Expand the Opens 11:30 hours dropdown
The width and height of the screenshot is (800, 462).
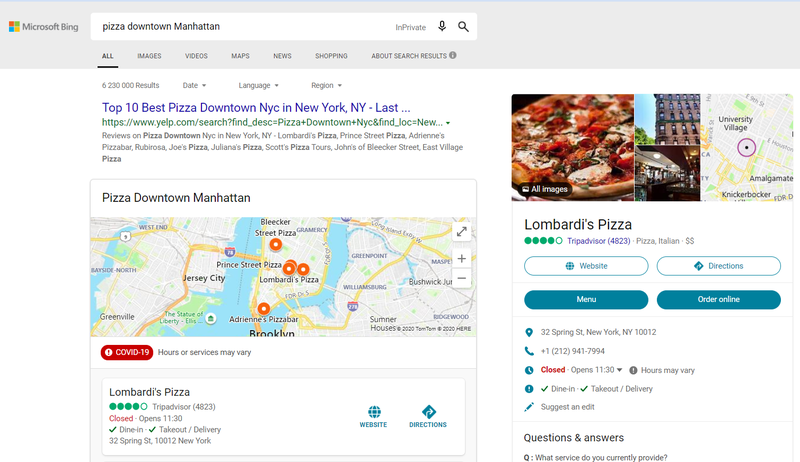[619, 370]
